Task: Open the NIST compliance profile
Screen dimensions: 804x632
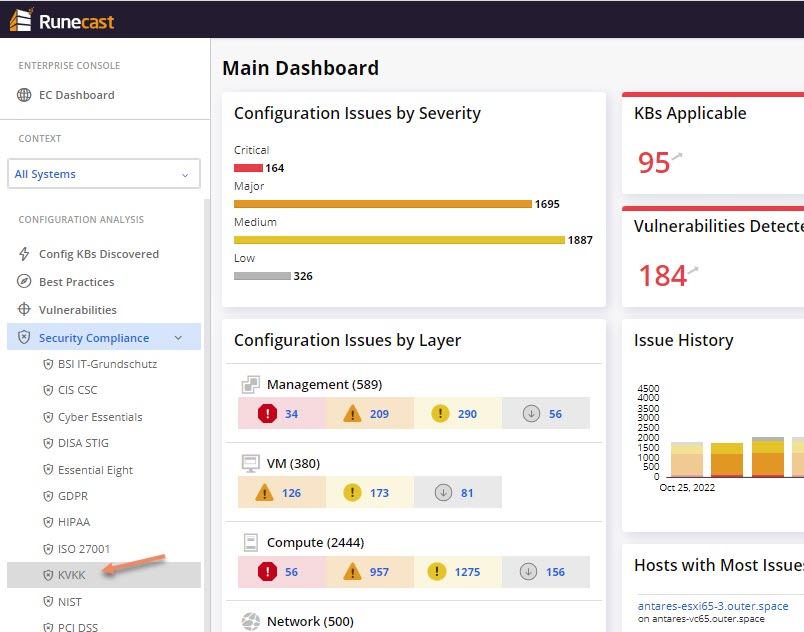Action: (70, 602)
